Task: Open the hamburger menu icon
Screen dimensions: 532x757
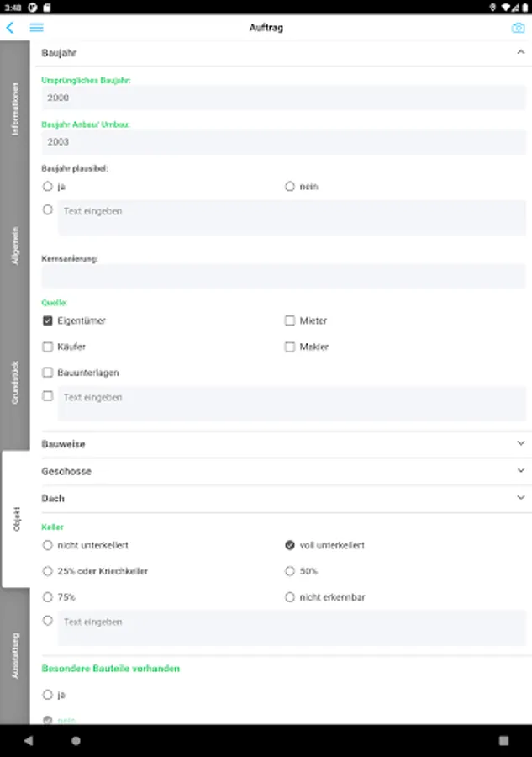Action: pos(37,28)
